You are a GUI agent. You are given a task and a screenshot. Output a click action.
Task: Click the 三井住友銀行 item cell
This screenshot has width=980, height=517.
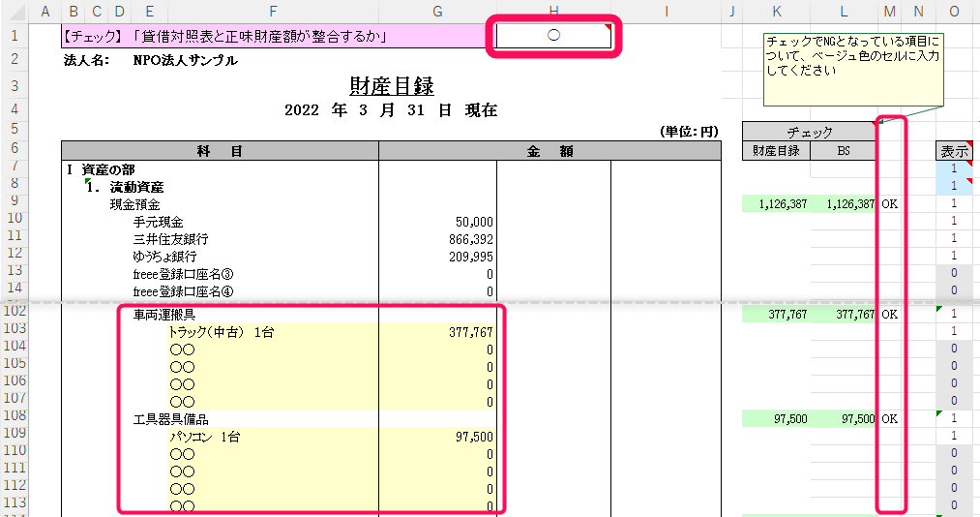(x=170, y=239)
